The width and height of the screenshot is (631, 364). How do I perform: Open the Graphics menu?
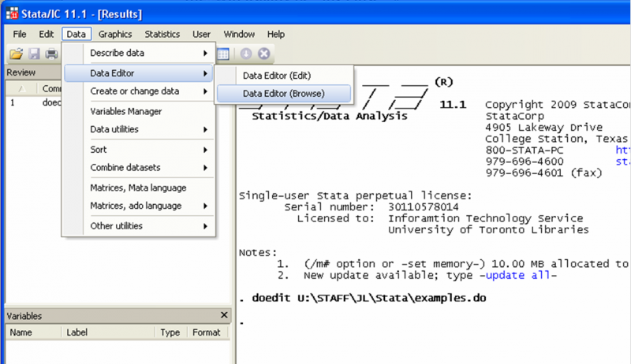115,35
